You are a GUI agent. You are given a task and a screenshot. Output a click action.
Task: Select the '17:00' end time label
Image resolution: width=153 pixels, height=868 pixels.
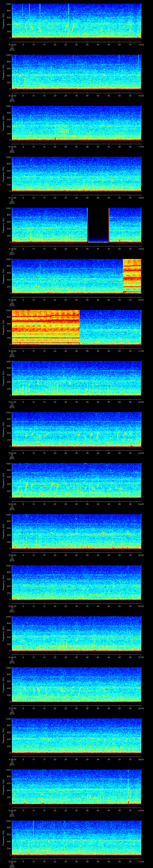tap(141, 147)
